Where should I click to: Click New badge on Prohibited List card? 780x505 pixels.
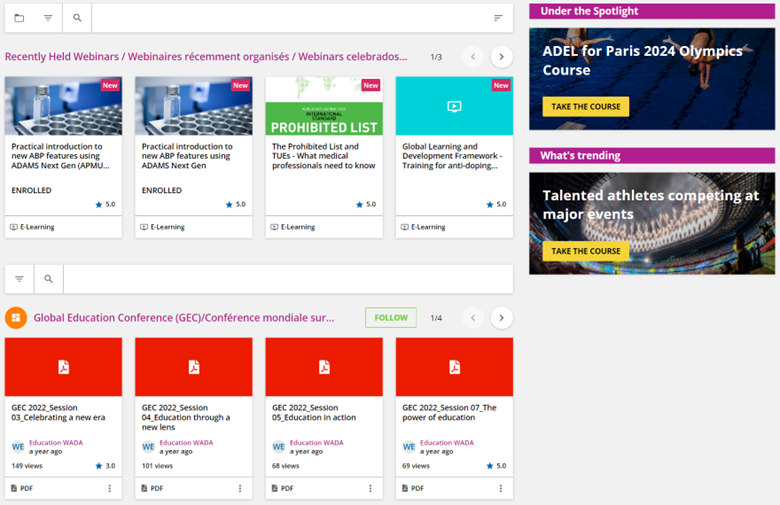[371, 86]
